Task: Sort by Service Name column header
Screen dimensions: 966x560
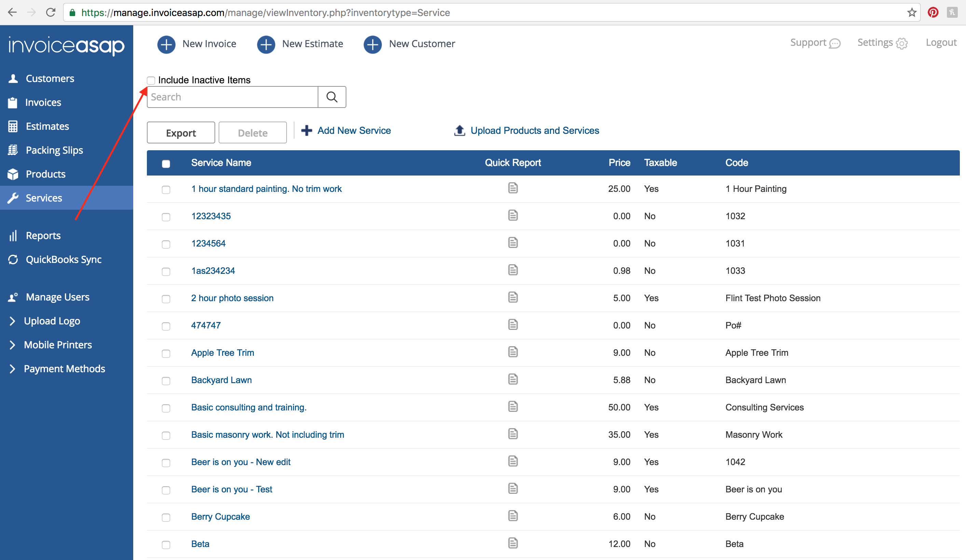Action: [221, 163]
